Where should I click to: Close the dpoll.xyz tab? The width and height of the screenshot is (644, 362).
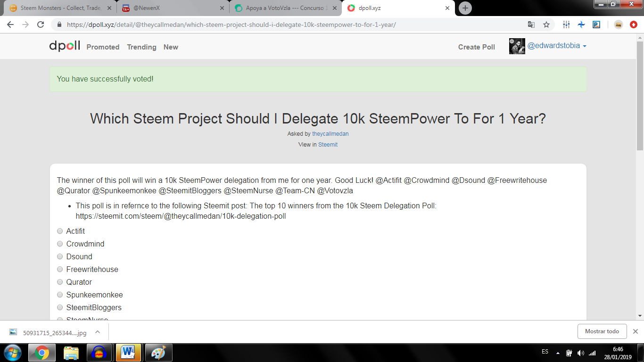tap(447, 8)
